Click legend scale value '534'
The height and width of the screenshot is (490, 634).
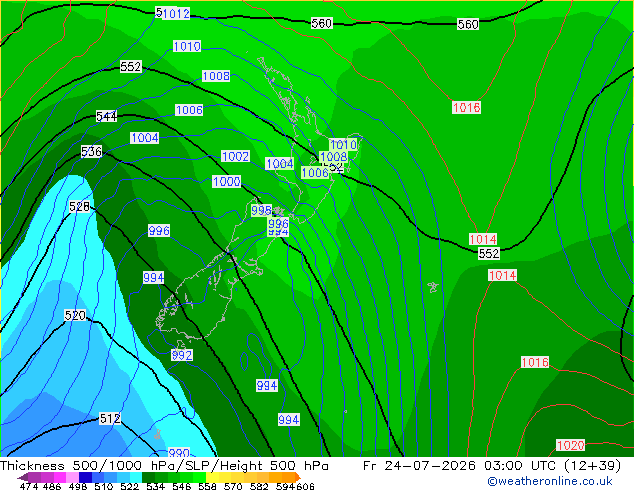pyautogui.click(x=156, y=486)
